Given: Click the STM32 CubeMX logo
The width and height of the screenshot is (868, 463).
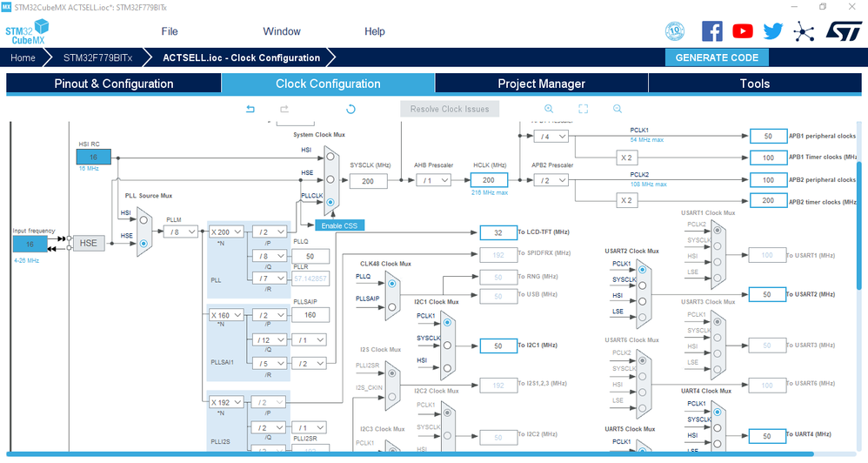Looking at the screenshot, I should point(27,31).
